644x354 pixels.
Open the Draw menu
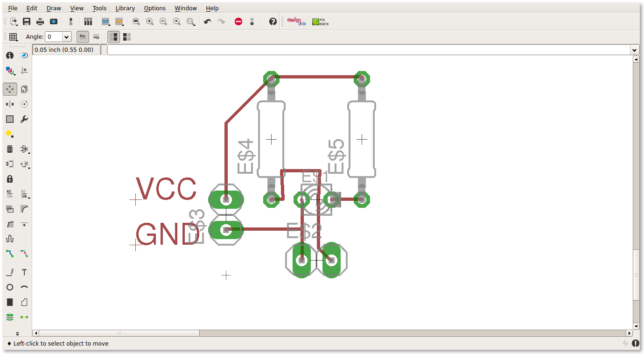pyautogui.click(x=54, y=8)
